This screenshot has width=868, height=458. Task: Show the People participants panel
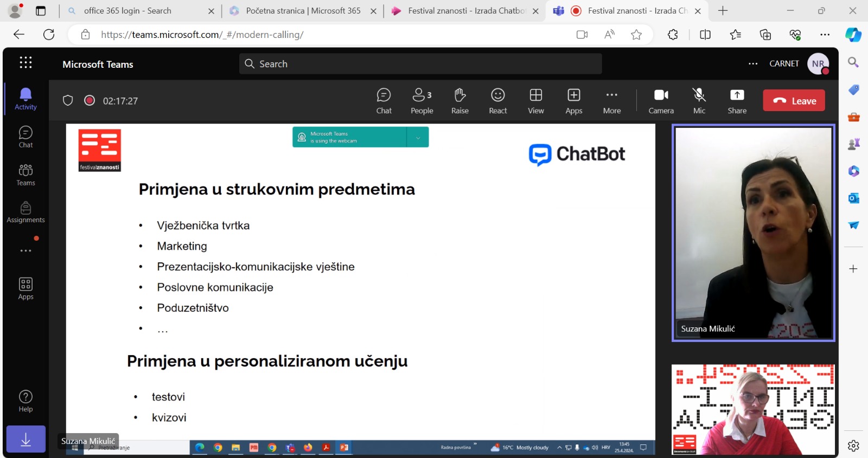point(422,101)
